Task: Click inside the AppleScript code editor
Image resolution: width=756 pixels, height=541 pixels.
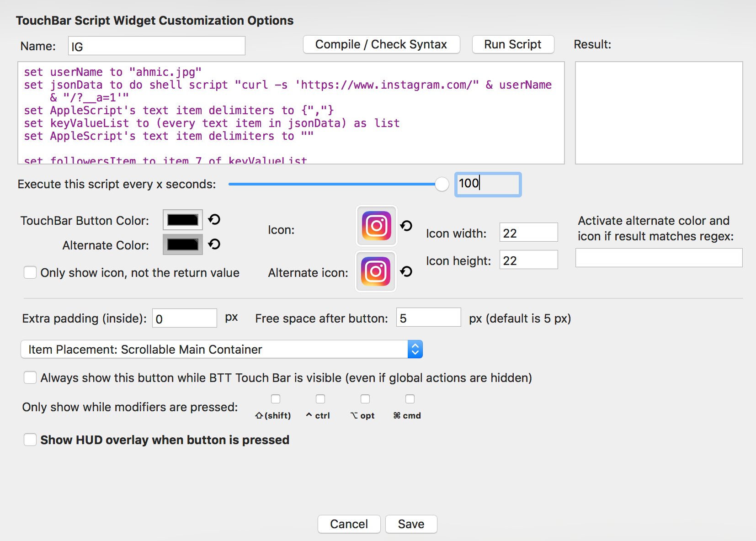Action: (291, 113)
